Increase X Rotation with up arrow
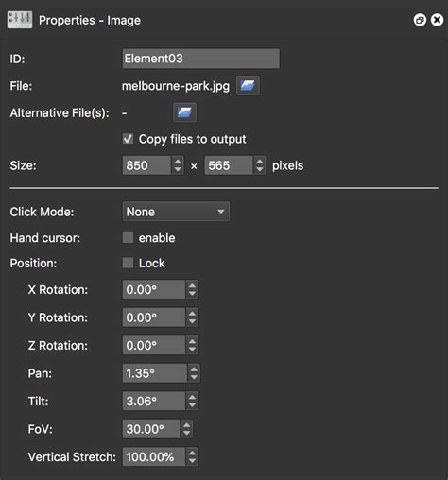Image resolution: width=448 pixels, height=480 pixels. [x=192, y=285]
